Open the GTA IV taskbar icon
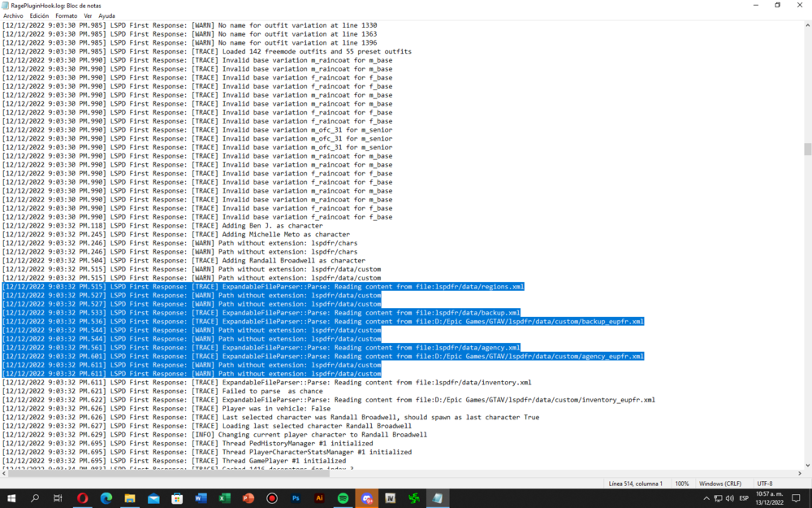The image size is (812, 508). [391, 499]
